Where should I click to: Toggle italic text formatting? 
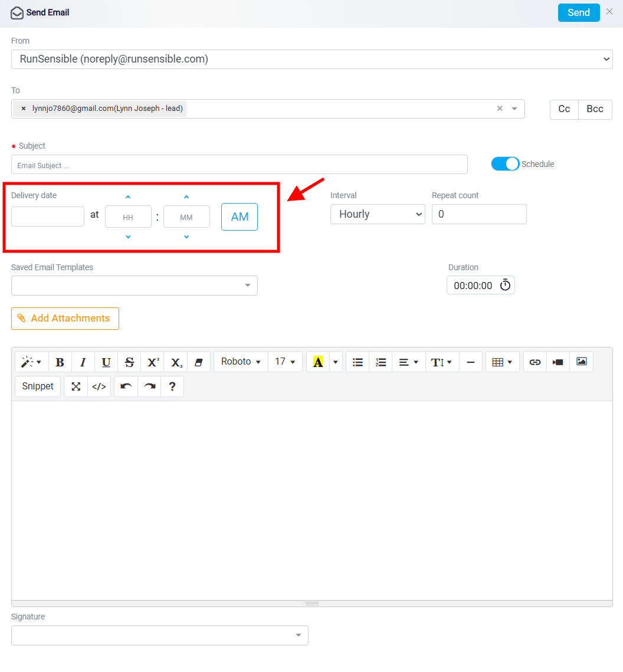coord(83,362)
